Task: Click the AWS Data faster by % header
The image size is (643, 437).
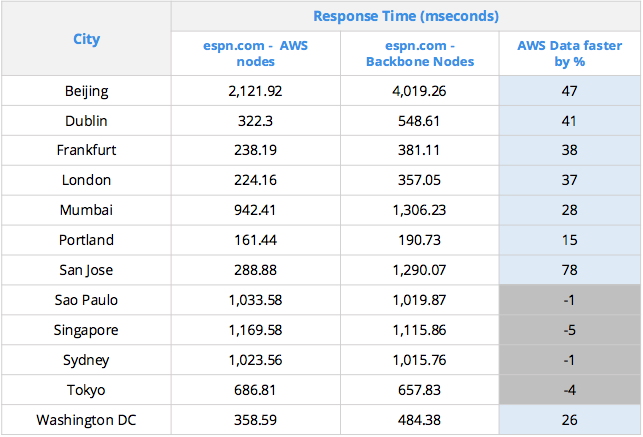Action: tap(570, 53)
